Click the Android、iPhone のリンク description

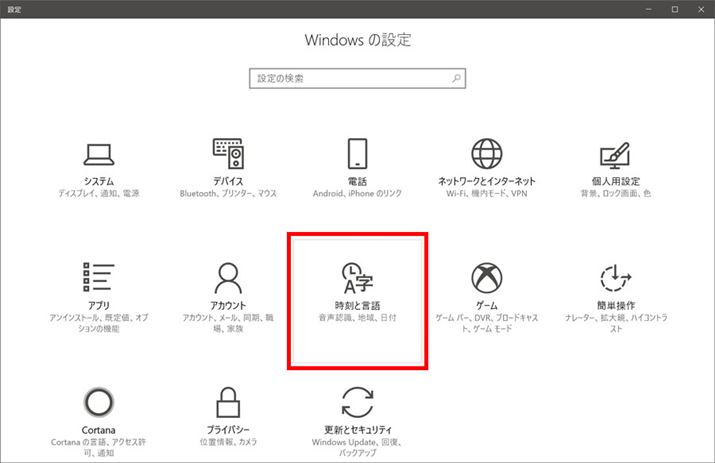[358, 193]
